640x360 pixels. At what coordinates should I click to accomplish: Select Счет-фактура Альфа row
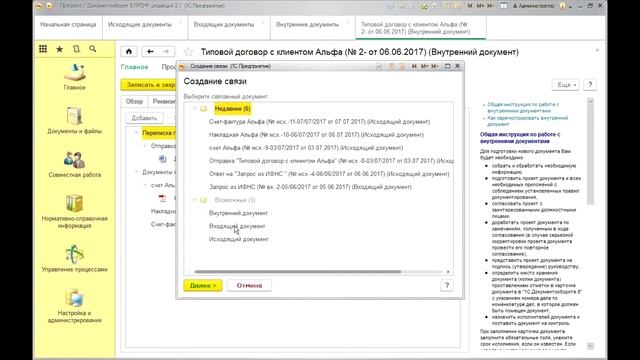[x=319, y=122]
